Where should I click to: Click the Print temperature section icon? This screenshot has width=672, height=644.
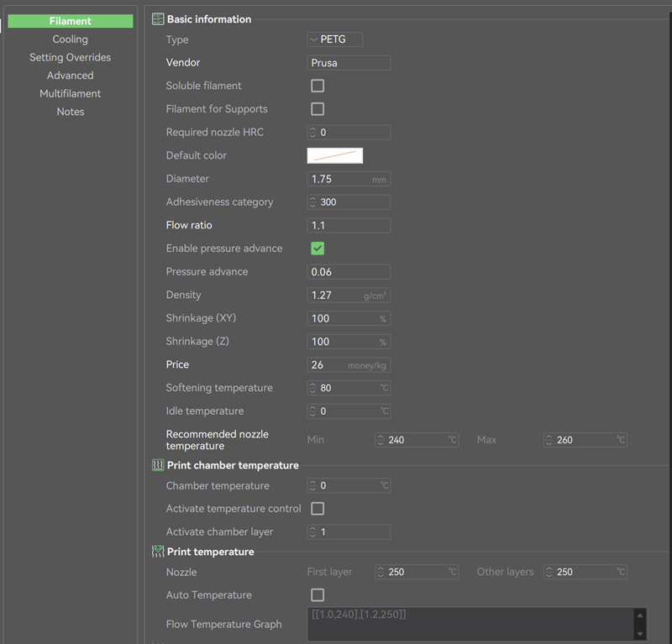(x=158, y=552)
